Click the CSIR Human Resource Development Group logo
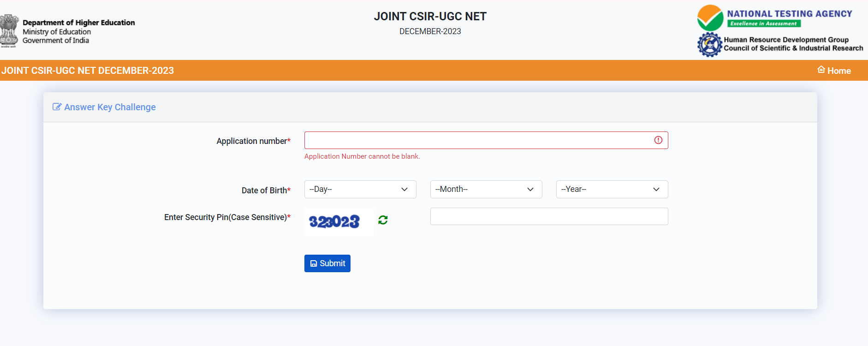The image size is (868, 346). click(x=780, y=44)
